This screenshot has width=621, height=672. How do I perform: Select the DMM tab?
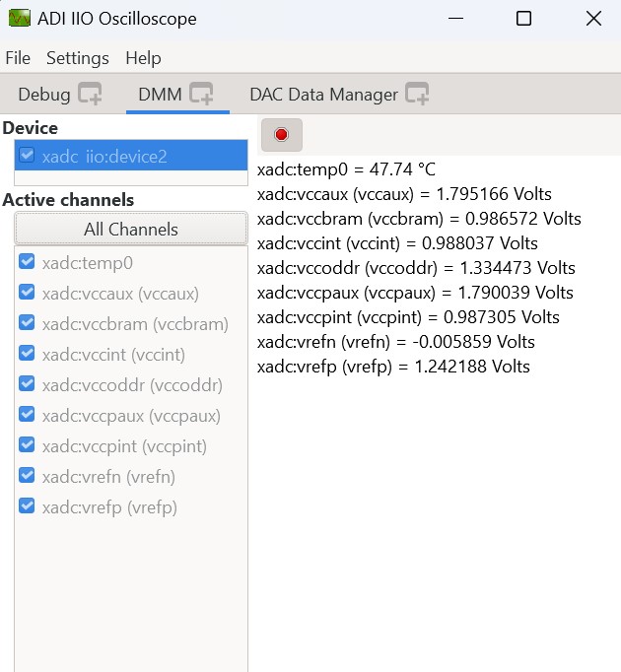coord(160,95)
